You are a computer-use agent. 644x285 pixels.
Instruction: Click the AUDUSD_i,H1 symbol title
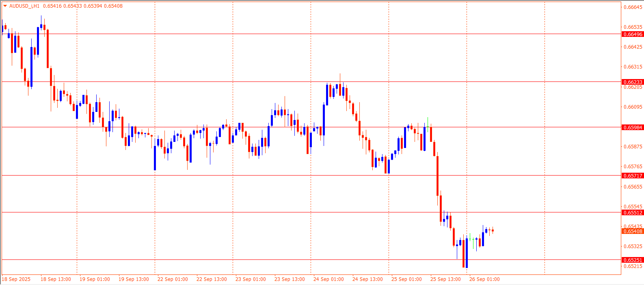(24, 6)
